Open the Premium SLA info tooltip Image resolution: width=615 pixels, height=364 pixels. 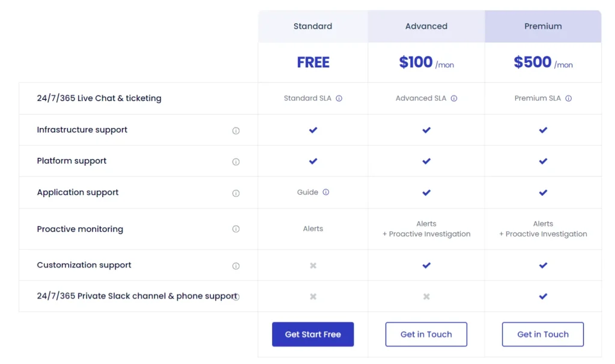pos(568,98)
